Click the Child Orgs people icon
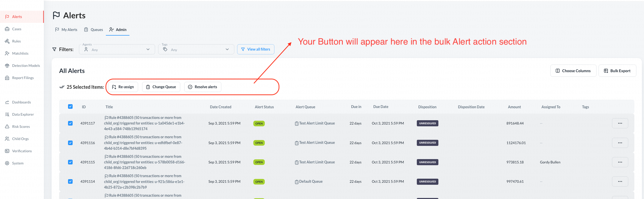Image resolution: width=644 pixels, height=199 pixels. pyautogui.click(x=7, y=139)
